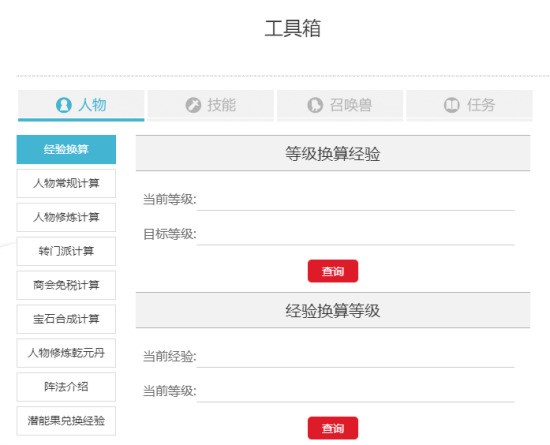This screenshot has height=445, width=550.
Task: Select the 任务 tab
Action: click(x=469, y=106)
